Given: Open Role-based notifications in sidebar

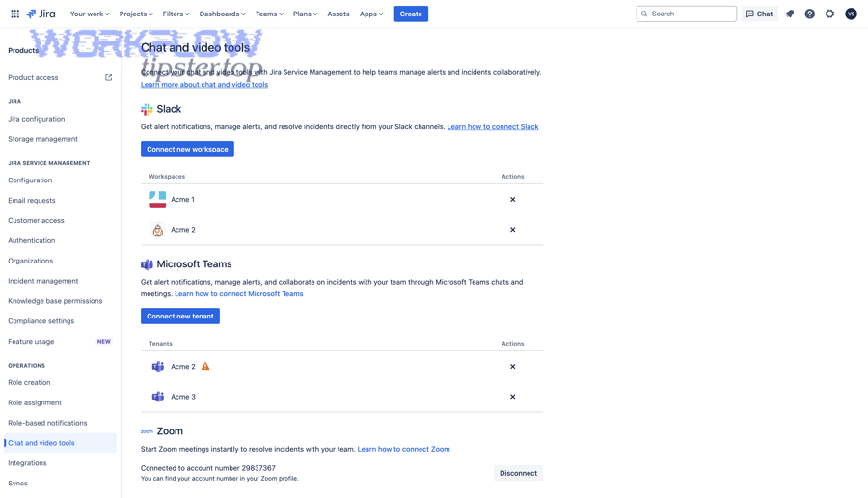Looking at the screenshot, I should click(x=47, y=423).
